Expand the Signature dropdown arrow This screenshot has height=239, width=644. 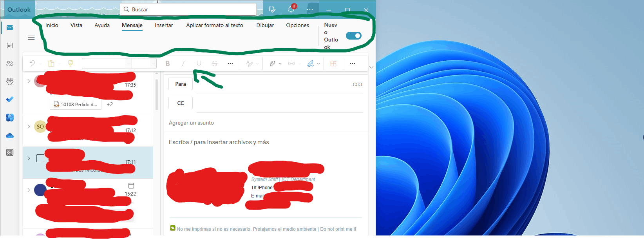pos(318,63)
